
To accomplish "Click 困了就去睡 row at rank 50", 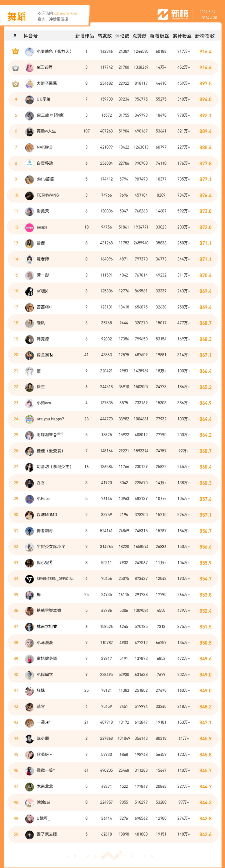I will pyautogui.click(x=113, y=834).
